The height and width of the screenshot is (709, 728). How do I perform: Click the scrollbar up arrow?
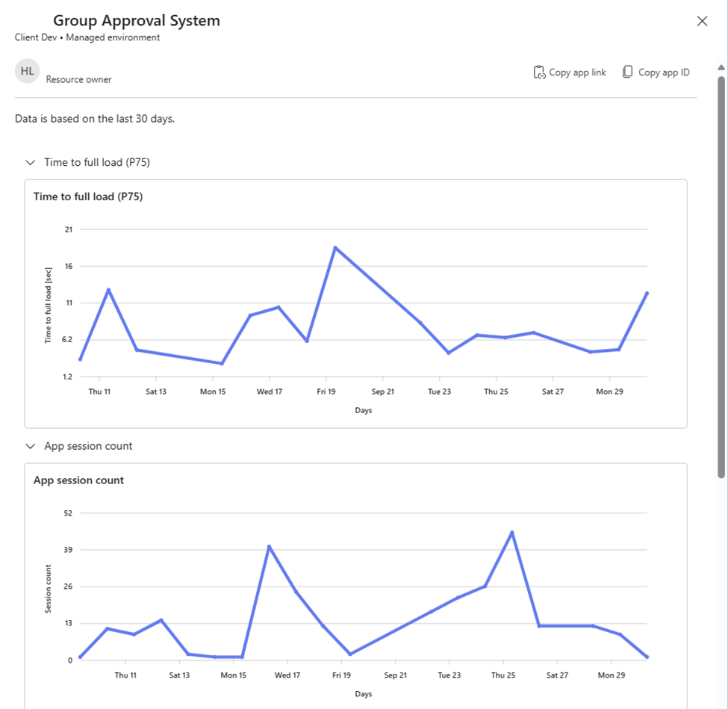pos(721,68)
